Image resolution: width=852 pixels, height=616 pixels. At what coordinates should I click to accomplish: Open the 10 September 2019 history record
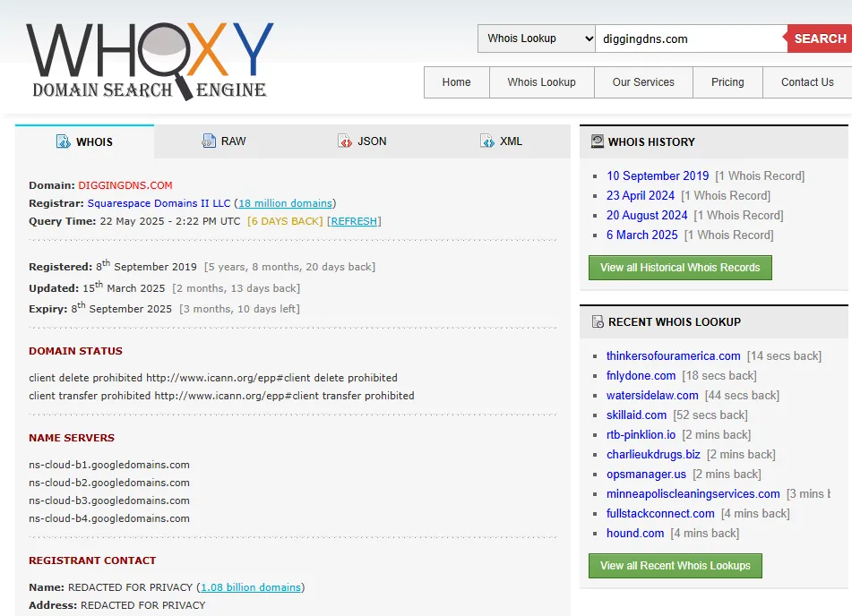point(658,176)
